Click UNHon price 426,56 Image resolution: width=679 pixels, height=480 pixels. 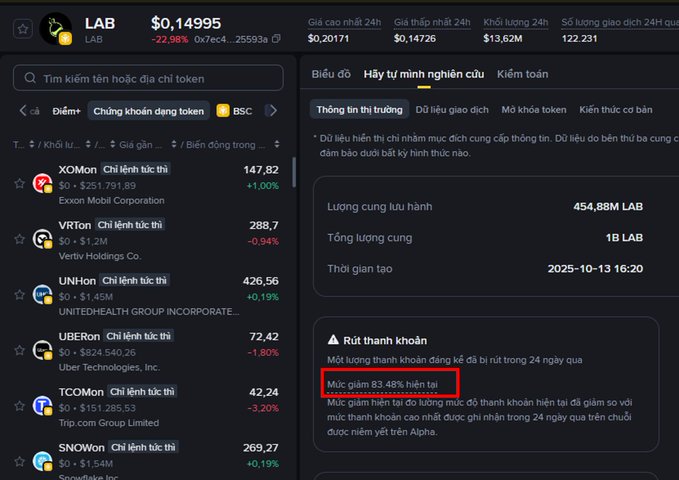point(261,281)
